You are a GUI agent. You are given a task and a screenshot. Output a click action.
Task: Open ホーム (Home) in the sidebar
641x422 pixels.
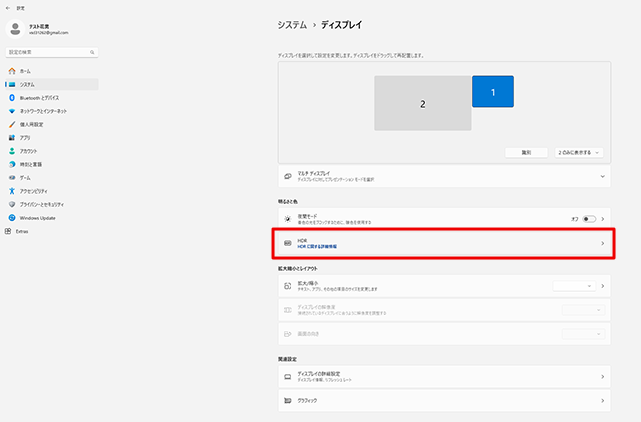coord(25,72)
